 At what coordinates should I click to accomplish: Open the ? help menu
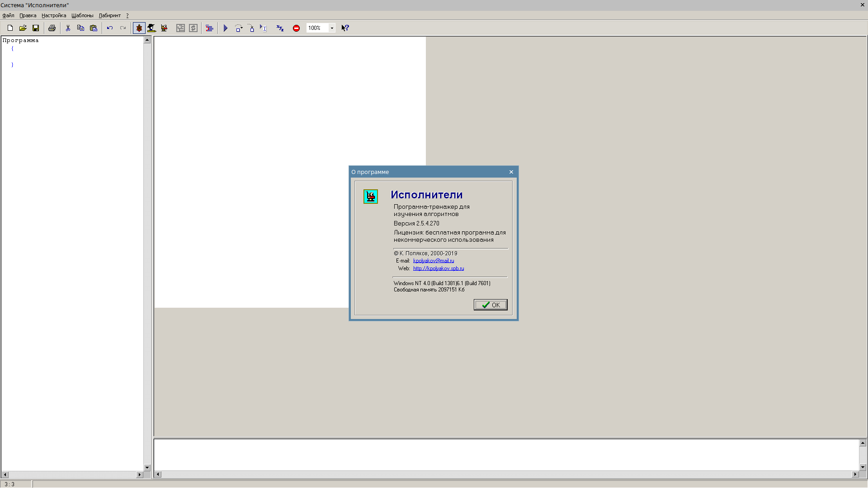pos(127,15)
